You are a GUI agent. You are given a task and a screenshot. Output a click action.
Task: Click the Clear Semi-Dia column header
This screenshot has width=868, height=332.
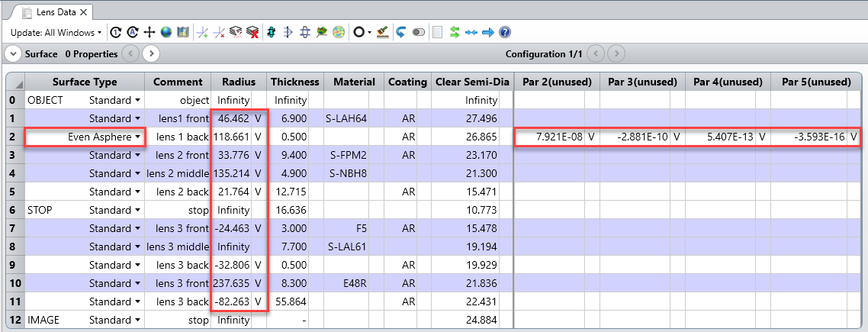(472, 82)
